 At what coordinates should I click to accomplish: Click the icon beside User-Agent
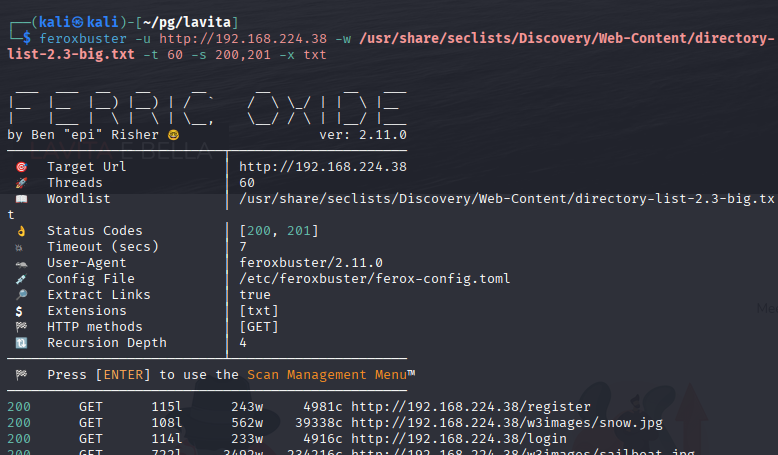21,264
